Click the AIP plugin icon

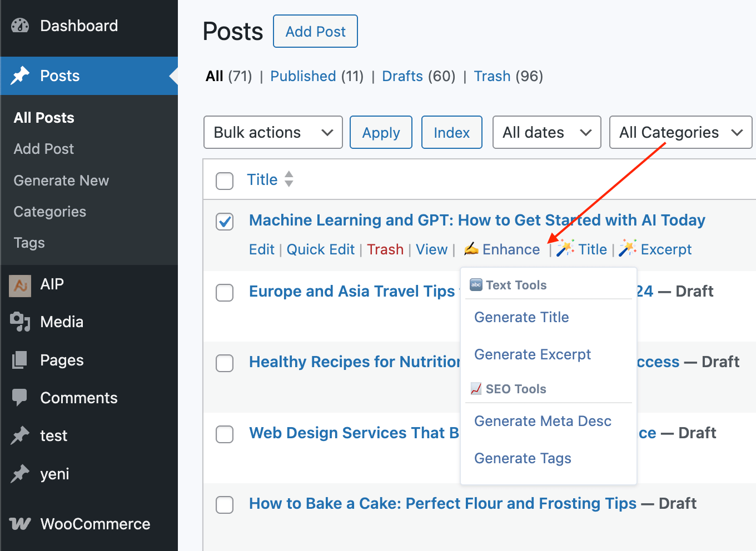[20, 285]
